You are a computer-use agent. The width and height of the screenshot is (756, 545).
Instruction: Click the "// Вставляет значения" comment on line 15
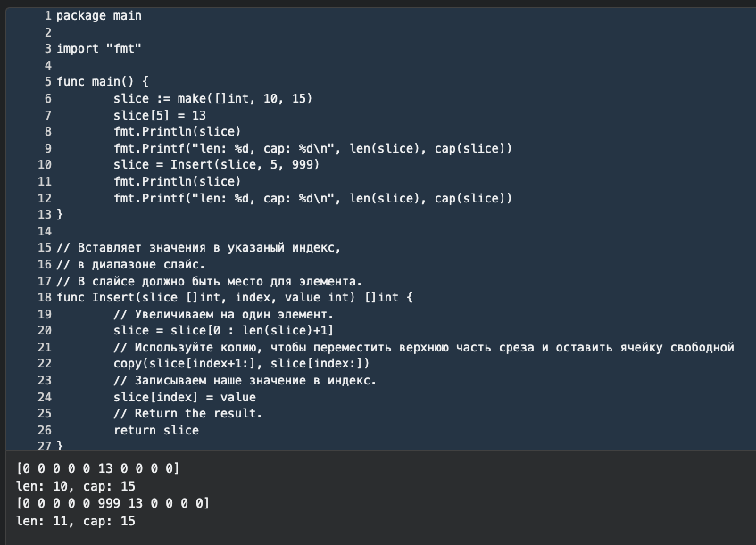point(198,247)
